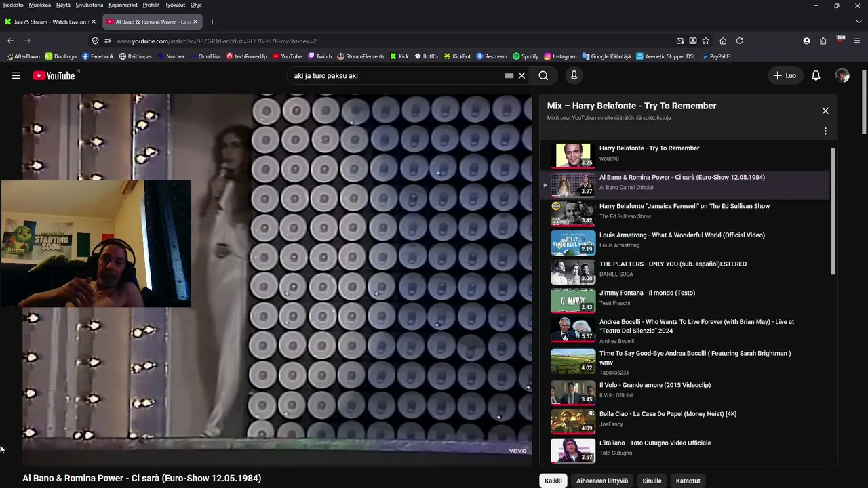
Task: Open the BotRix bookmark
Action: [426, 56]
